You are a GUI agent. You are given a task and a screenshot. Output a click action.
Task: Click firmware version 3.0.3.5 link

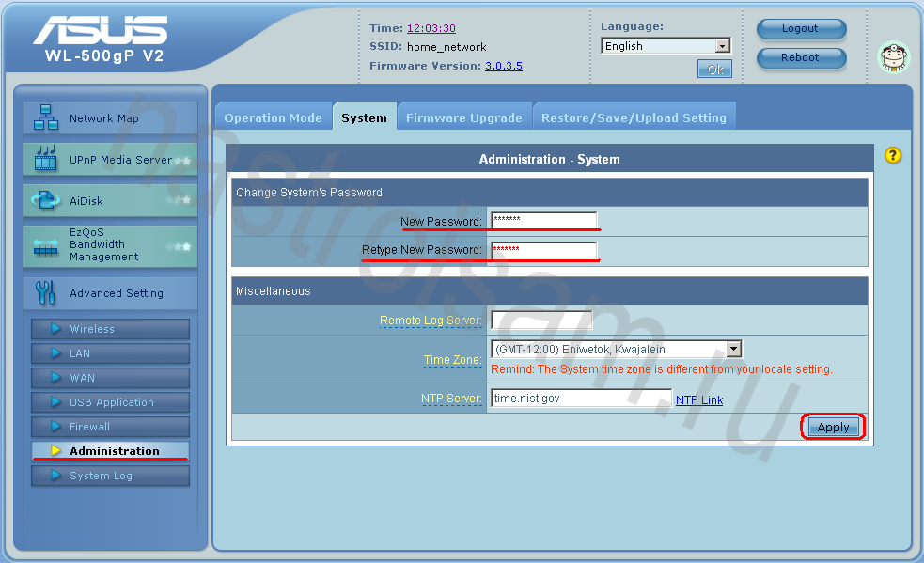tap(503, 66)
